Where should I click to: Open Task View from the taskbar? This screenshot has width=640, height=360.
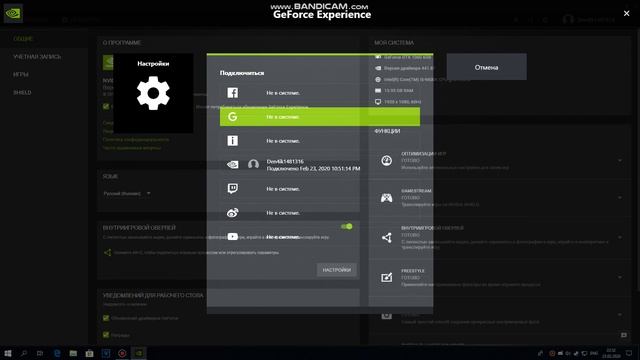tap(40, 353)
